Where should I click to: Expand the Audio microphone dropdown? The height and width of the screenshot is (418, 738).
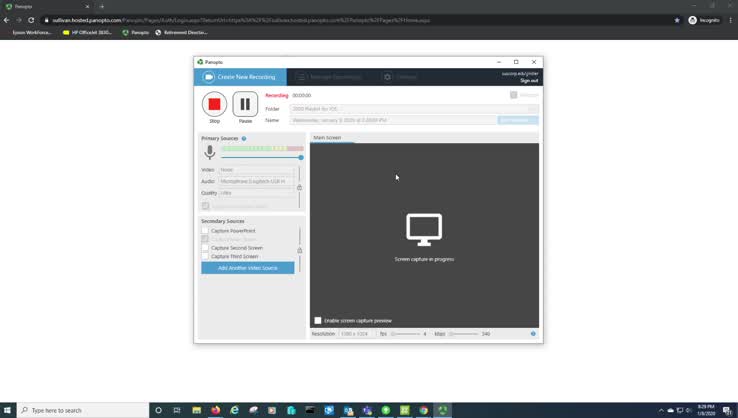[256, 181]
